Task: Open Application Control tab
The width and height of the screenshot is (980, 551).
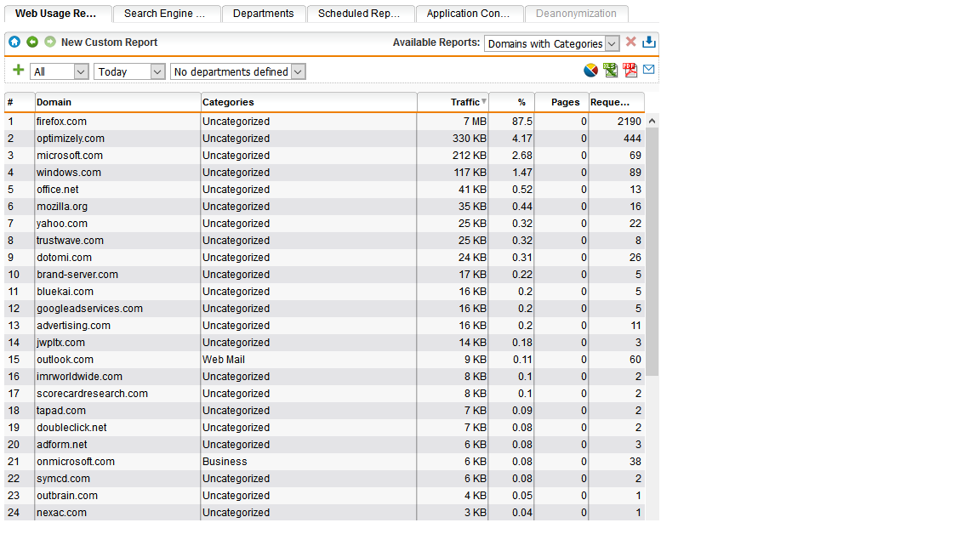Action: [470, 14]
